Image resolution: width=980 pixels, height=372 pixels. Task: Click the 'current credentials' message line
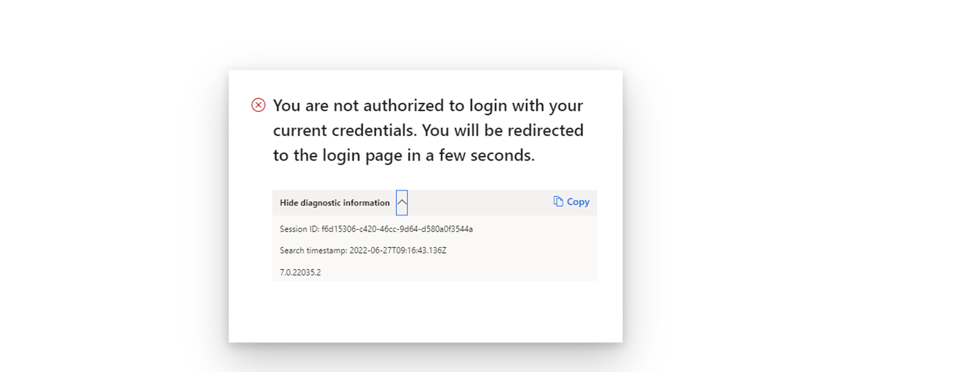pyautogui.click(x=428, y=131)
